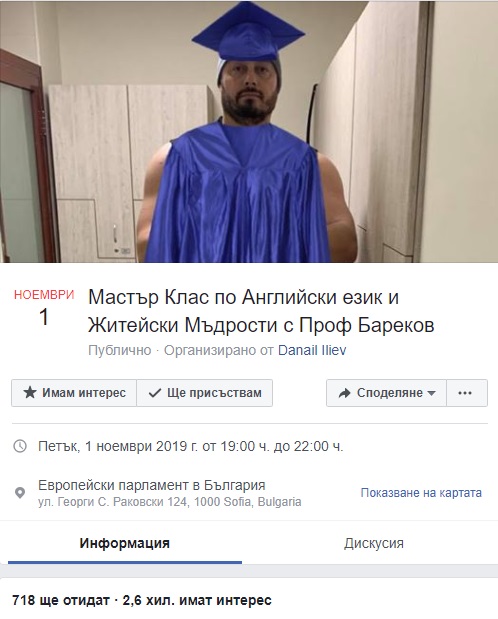
Task: Open the three-dots more options menu
Action: coord(467,393)
